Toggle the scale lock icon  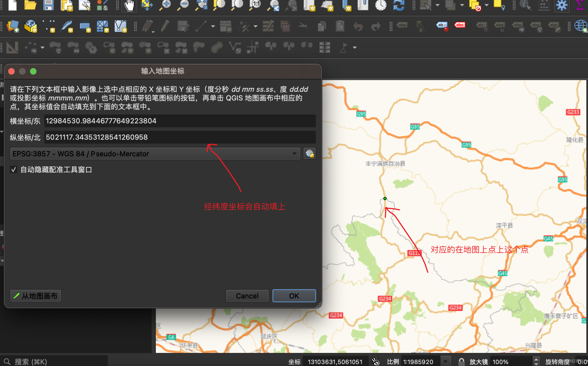point(461,362)
